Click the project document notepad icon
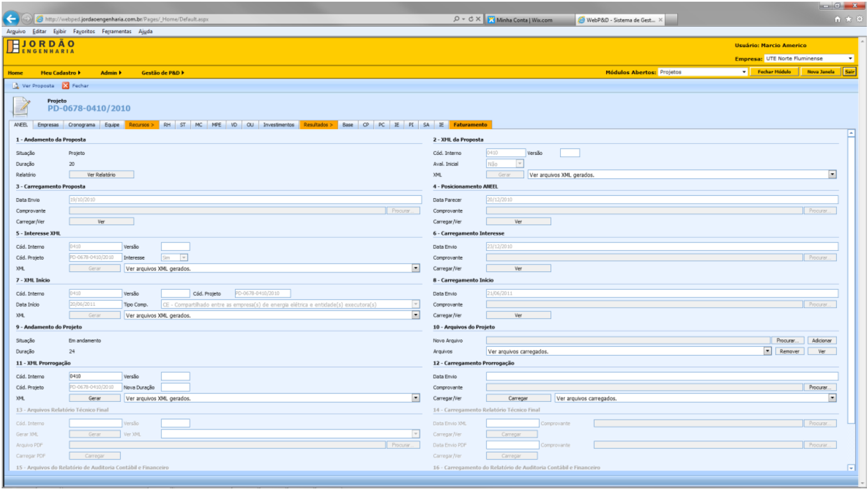Screen dimensions: 868x490 [x=21, y=105]
